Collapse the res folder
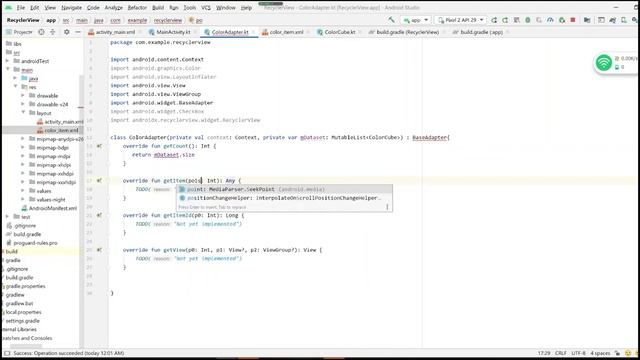 (x=15, y=87)
